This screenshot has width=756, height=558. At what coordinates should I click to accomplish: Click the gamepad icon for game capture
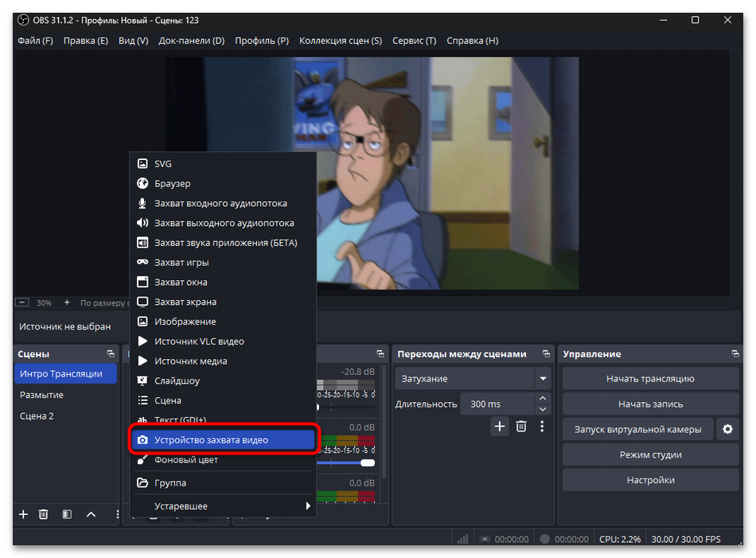(x=142, y=262)
